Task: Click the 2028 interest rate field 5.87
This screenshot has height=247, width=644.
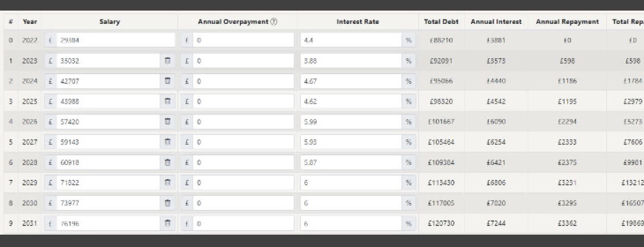Action: pos(351,163)
